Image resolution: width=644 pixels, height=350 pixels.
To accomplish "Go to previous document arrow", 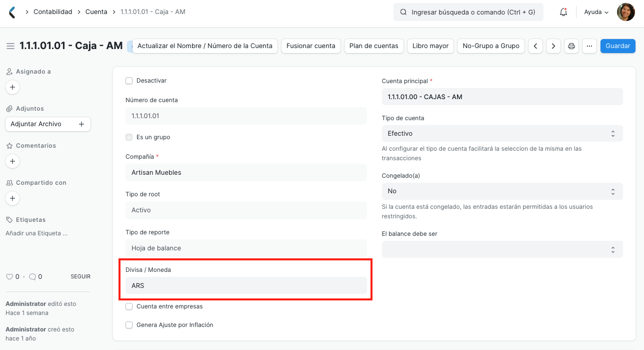I will 535,46.
